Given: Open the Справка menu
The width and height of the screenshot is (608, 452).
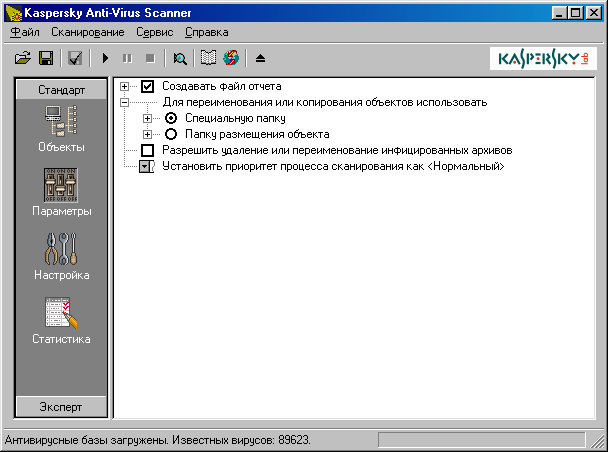Looking at the screenshot, I should point(206,32).
